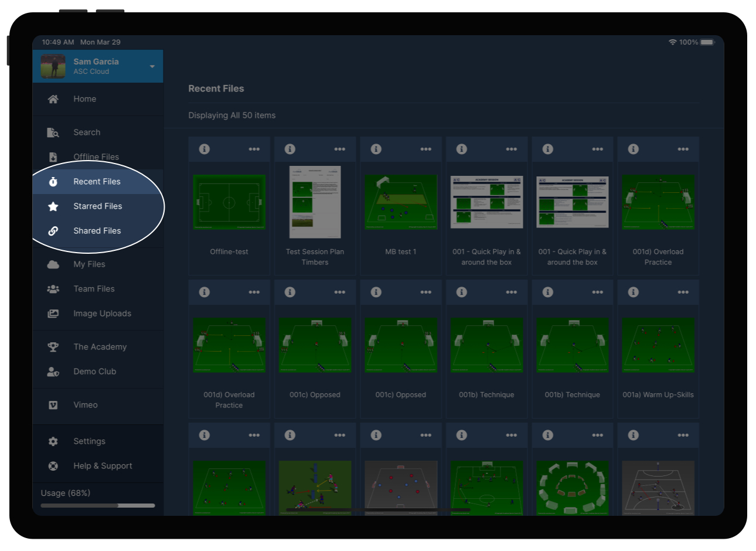Click the 'The Academy' sidebar label
Viewport: 756px width, 551px height.
tap(100, 347)
